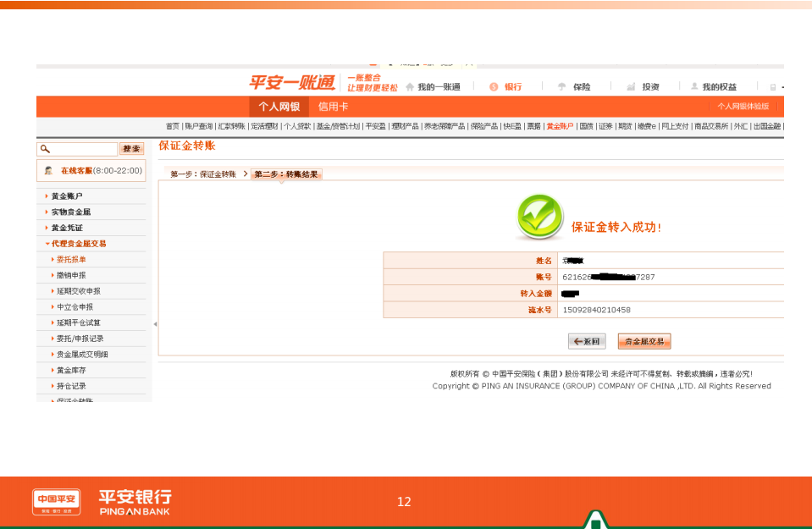Image resolution: width=812 pixels, height=529 pixels.
Task: Open 撤销申报 in the sidebar
Action: tap(71, 276)
